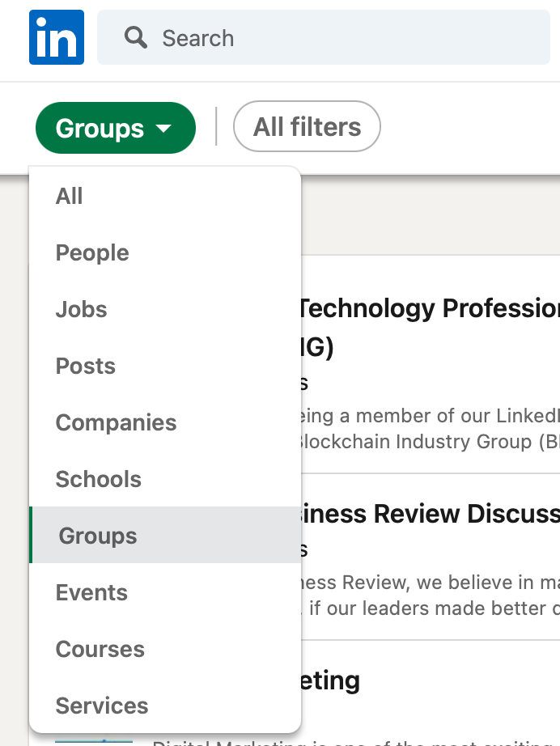
Task: Select Services from the dropdown menu
Action: [x=102, y=706]
